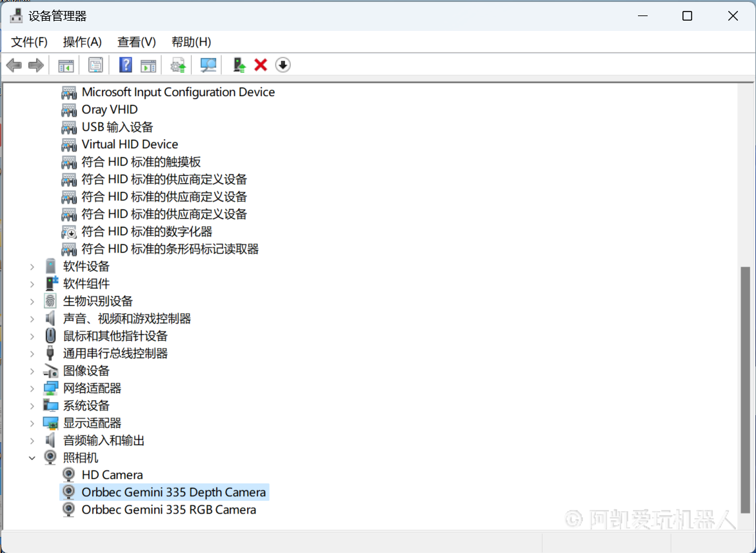Toggle the action pane toolbar icon
This screenshot has height=553, width=756.
click(x=148, y=65)
